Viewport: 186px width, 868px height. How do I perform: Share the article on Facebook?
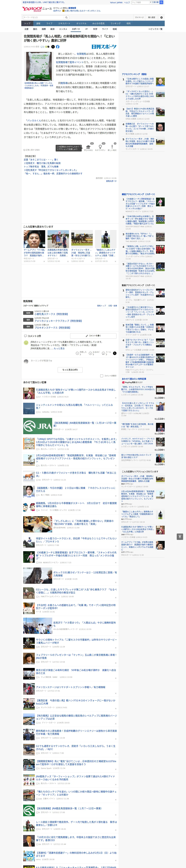pyautogui.click(x=57, y=47)
